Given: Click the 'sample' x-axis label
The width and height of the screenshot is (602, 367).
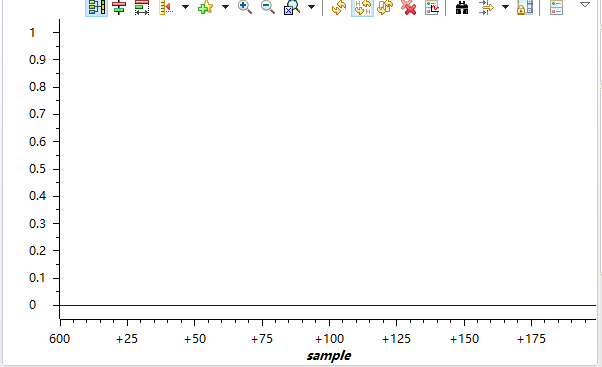Looking at the screenshot, I should (x=329, y=355).
